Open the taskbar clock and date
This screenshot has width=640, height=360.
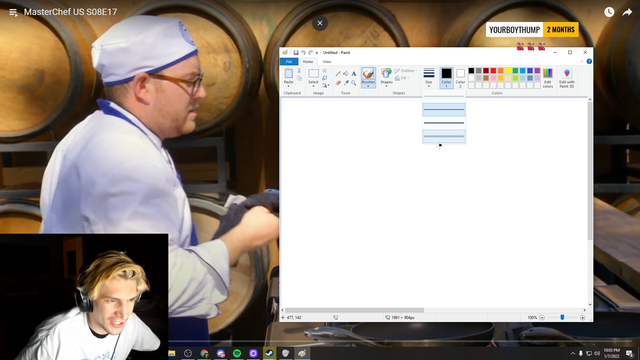(x=611, y=353)
